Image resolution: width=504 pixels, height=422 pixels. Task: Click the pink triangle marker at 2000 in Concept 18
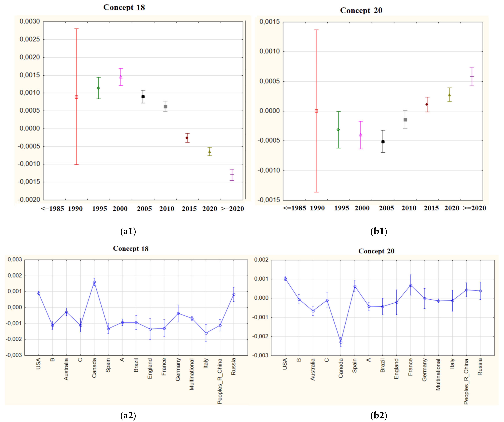click(x=121, y=77)
